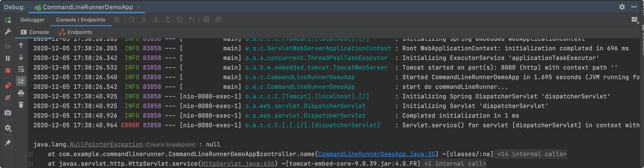Open View Breakpoints with red circles icon
The image size is (644, 168).
(8, 86)
